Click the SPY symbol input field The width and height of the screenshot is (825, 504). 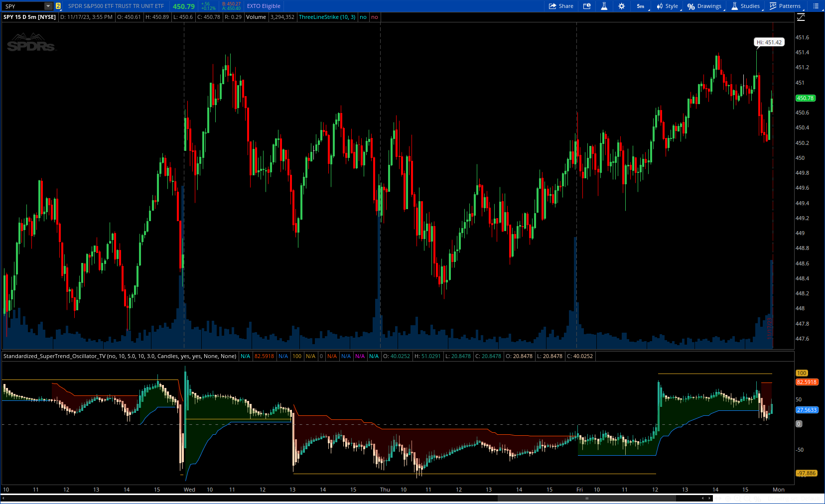24,6
